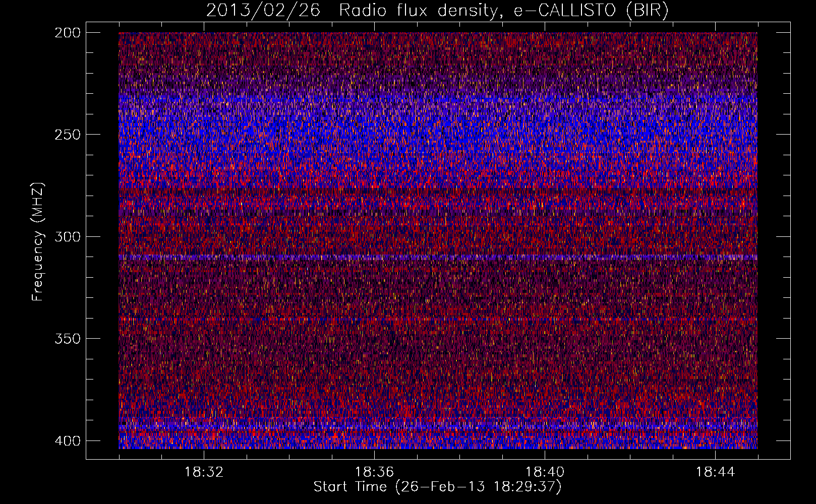Click the 18:44 time tick label
The height and width of the screenshot is (504, 816).
point(715,472)
